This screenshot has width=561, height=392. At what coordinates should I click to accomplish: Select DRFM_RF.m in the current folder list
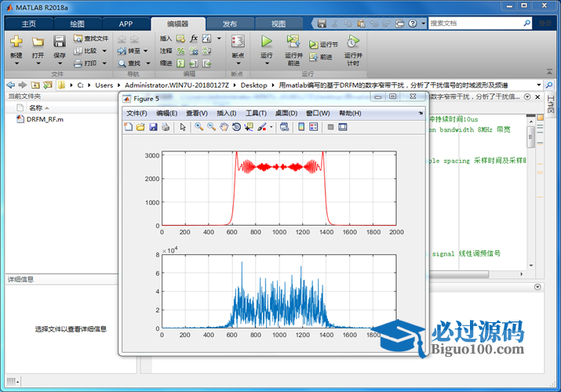(44, 120)
